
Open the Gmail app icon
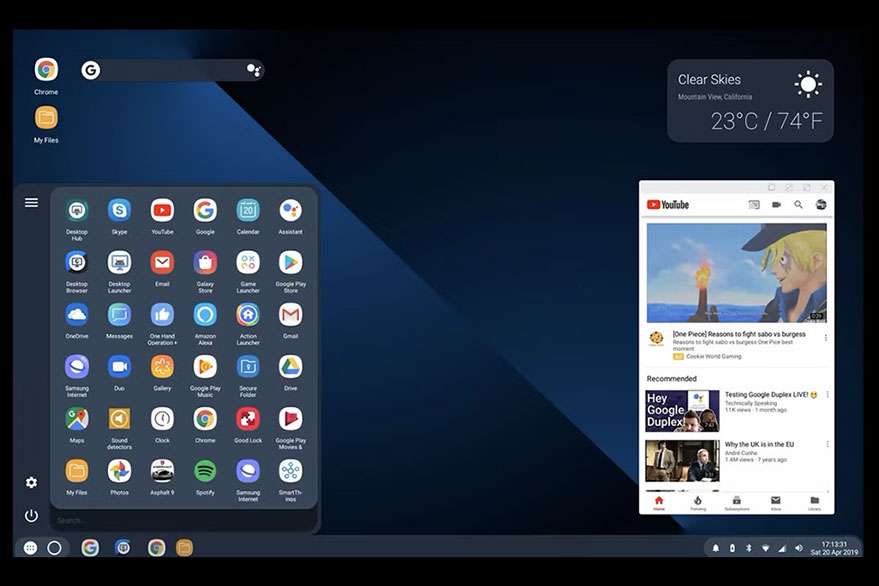(x=290, y=315)
